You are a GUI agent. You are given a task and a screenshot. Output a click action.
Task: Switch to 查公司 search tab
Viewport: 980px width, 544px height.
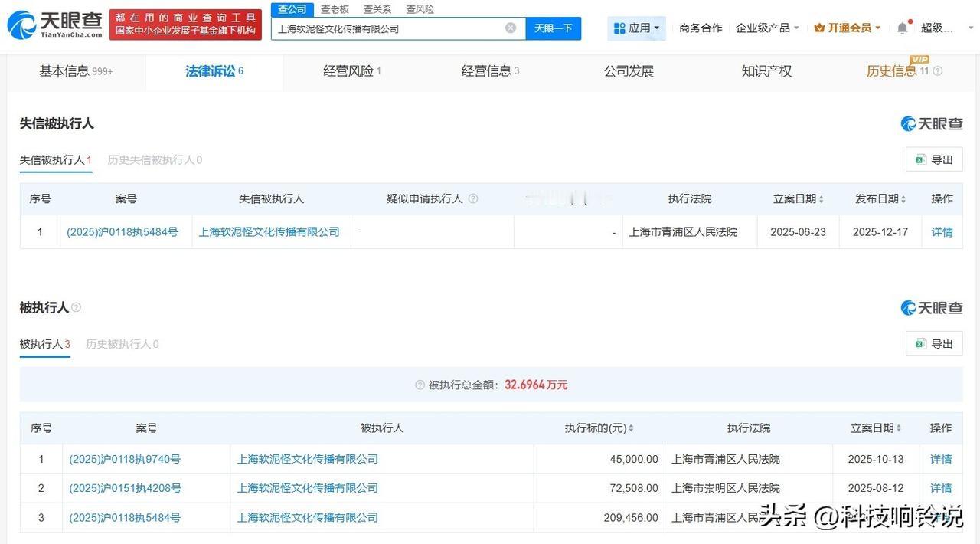point(292,9)
